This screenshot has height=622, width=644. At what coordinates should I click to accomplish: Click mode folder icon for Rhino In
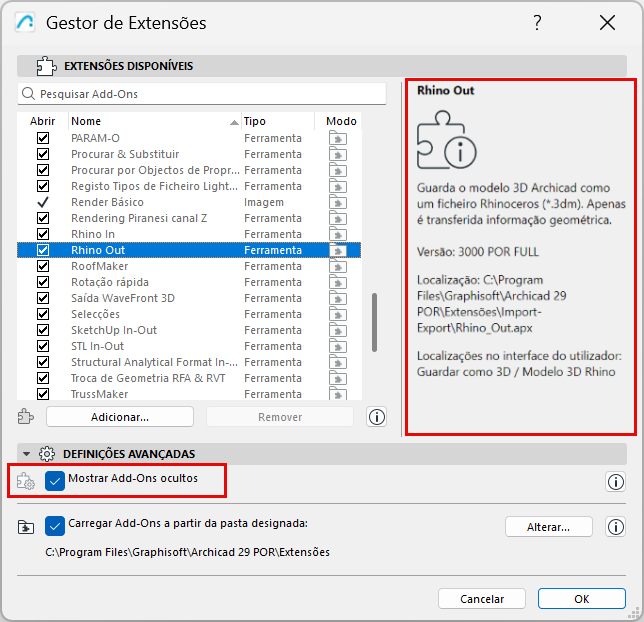pos(338,235)
